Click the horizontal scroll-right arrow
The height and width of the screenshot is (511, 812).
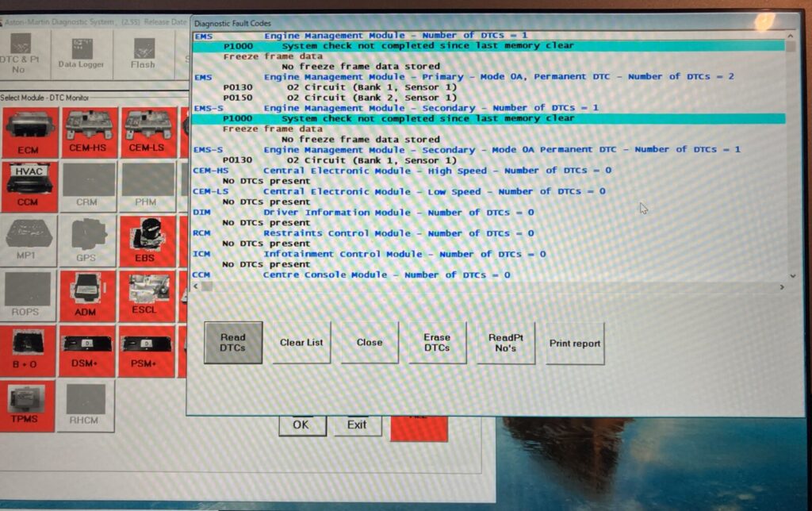(x=782, y=286)
